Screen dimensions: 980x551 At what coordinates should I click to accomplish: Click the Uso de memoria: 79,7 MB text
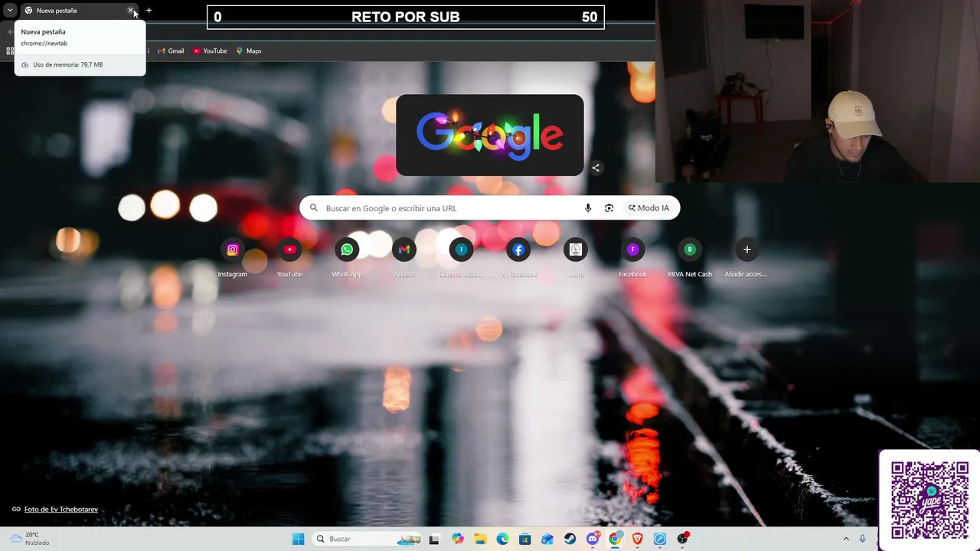pyautogui.click(x=67, y=65)
